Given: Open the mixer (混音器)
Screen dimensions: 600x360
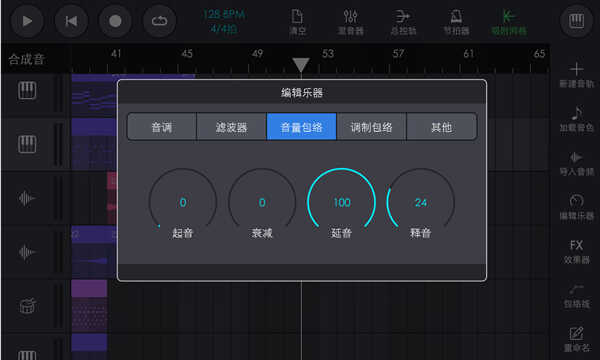Looking at the screenshot, I should (351, 22).
